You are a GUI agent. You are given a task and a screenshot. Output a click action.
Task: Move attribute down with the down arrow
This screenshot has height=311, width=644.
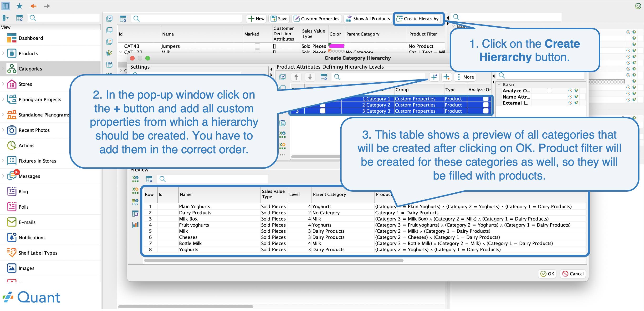[310, 77]
